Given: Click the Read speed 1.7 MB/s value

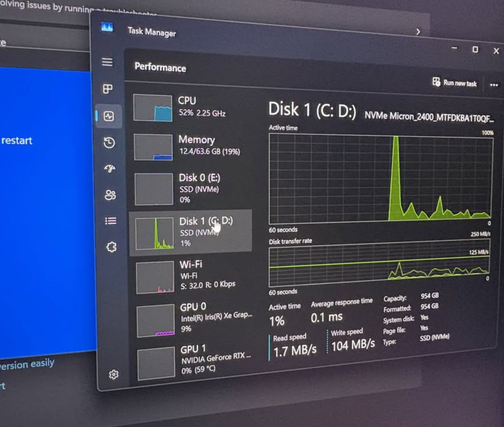Looking at the screenshot, I should pyautogui.click(x=295, y=350).
